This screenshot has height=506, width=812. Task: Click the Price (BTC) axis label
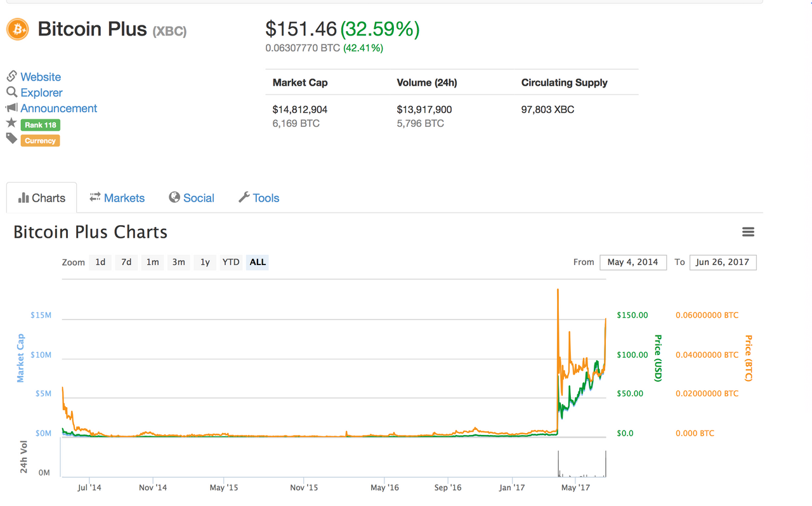(749, 358)
